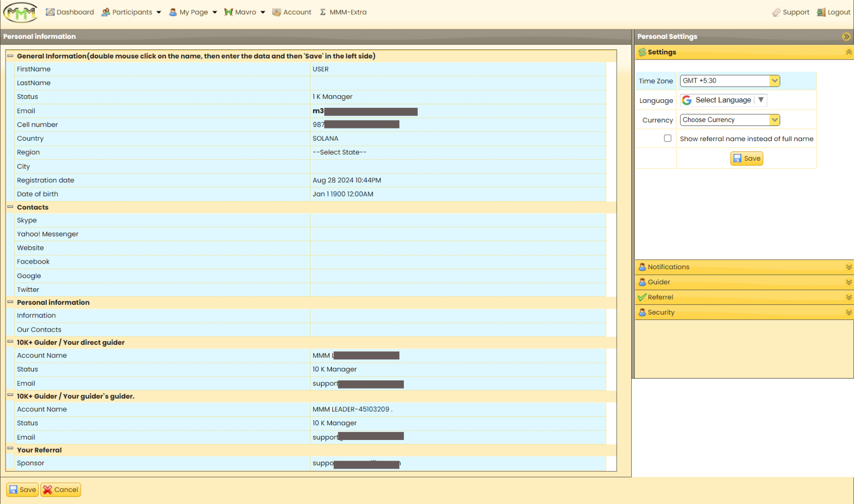The image size is (854, 504).
Task: Click the Mavro butterfly icon
Action: (x=228, y=12)
